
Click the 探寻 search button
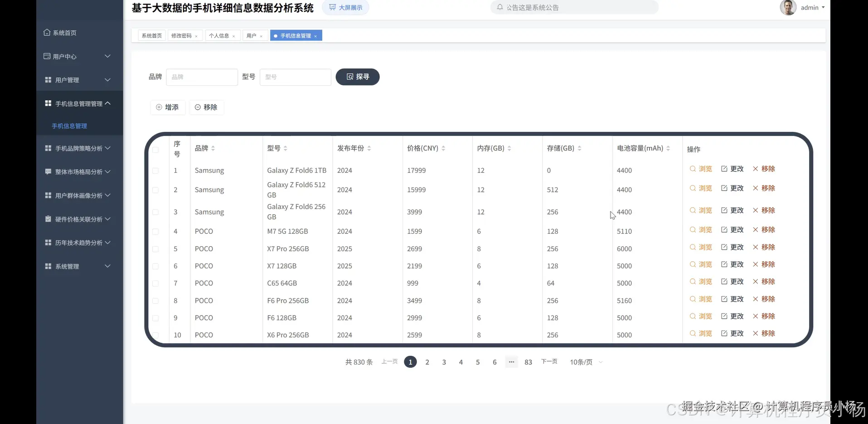click(358, 77)
